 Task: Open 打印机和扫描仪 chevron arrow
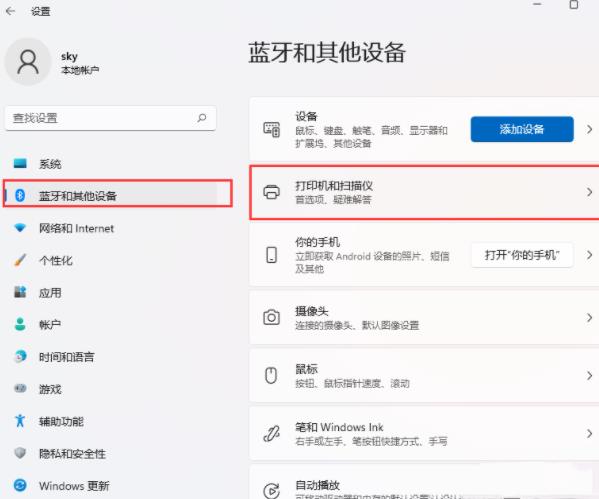pos(589,192)
